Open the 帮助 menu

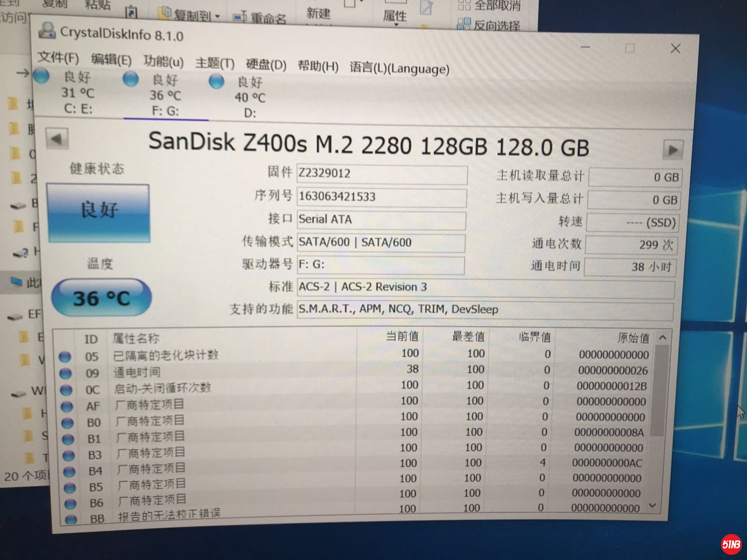(317, 66)
